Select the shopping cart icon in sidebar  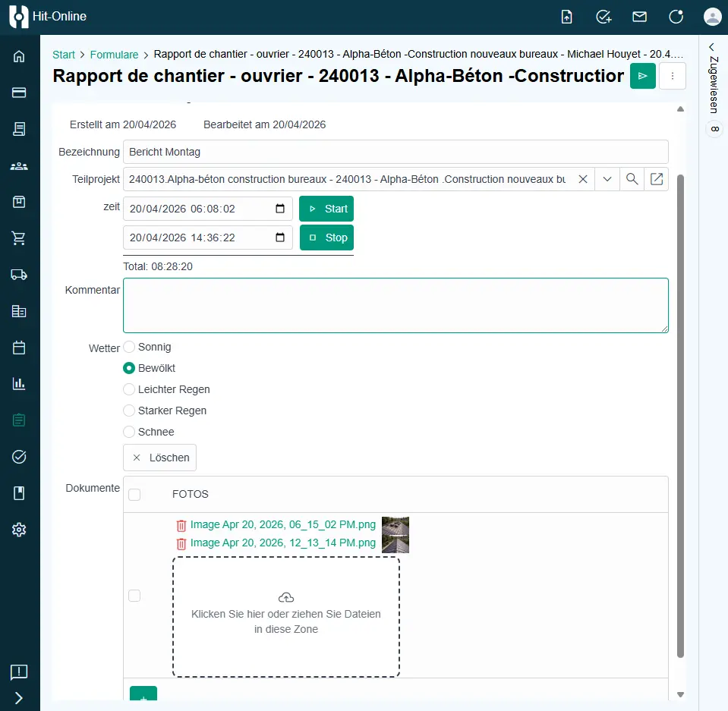(x=18, y=238)
